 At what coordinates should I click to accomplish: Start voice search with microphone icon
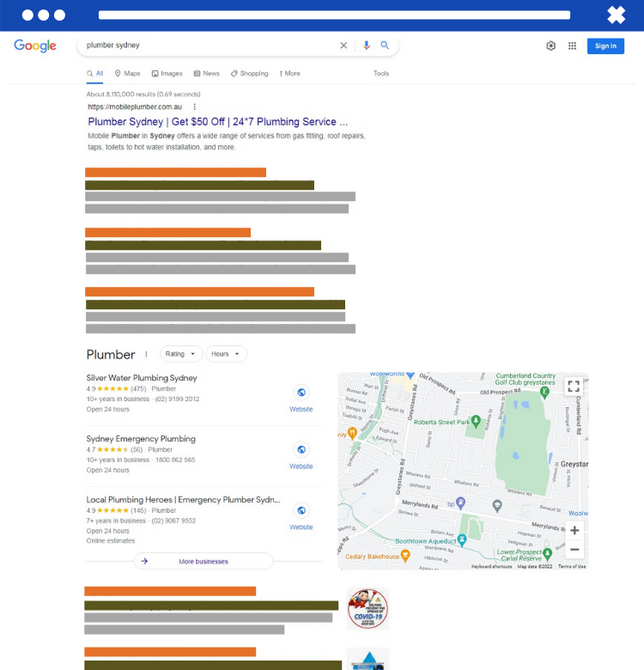pyautogui.click(x=366, y=46)
